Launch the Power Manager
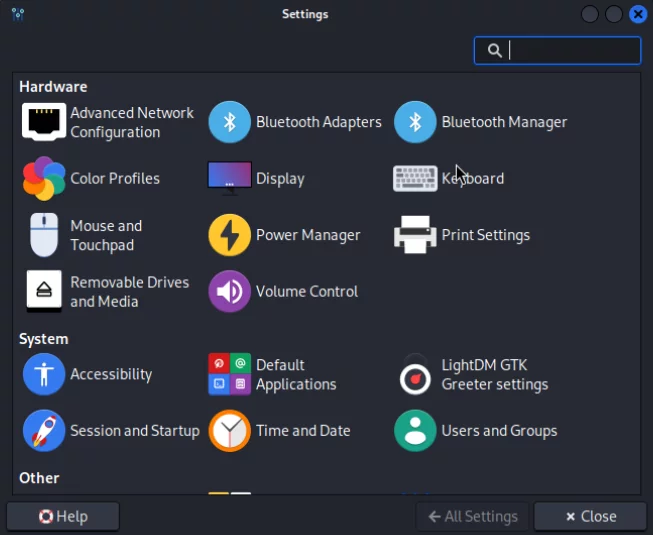Screen dimensions: 653x535 285,235
